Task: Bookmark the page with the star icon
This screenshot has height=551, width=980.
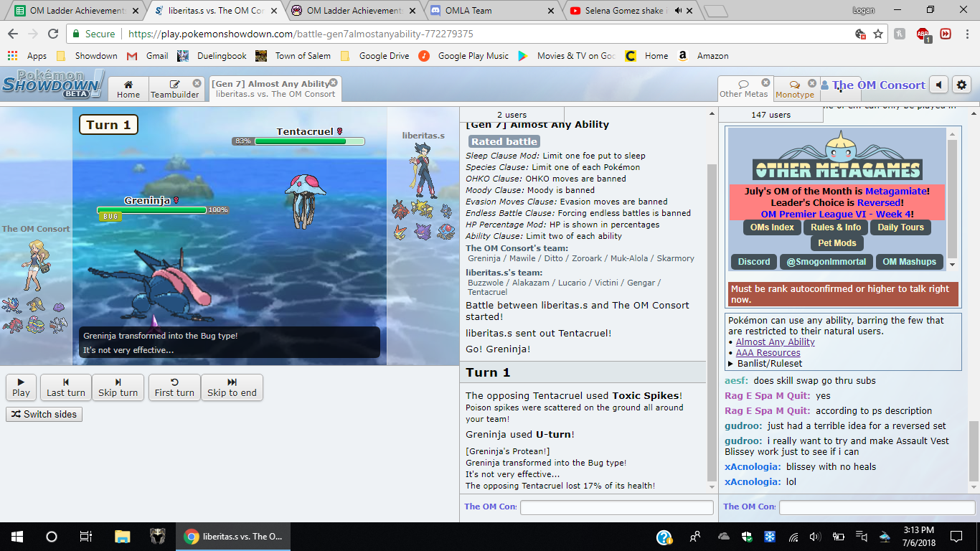Action: 878,34
